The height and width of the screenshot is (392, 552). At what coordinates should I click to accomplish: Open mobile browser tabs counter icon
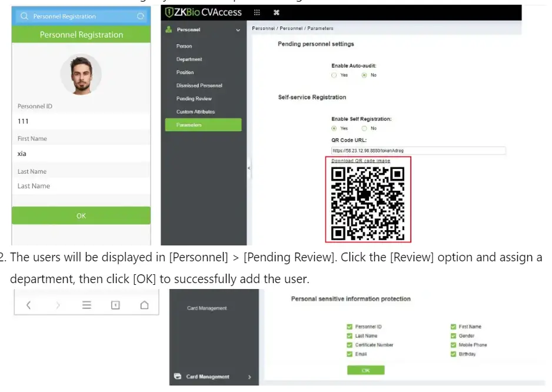click(115, 305)
